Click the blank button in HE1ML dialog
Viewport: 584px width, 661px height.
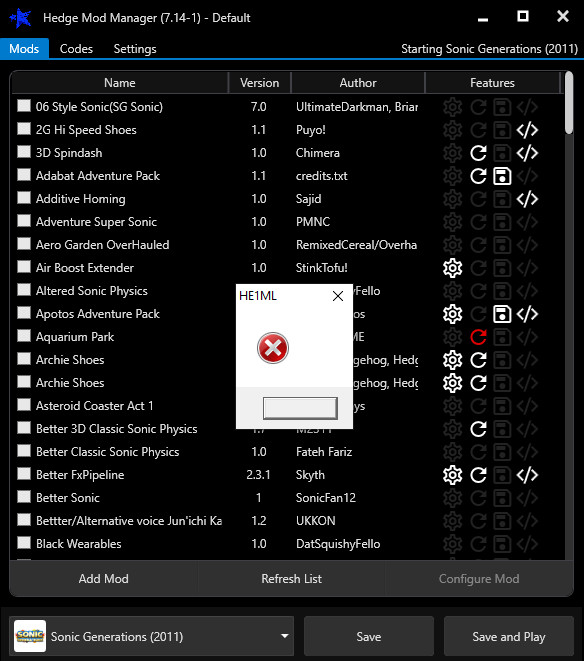[x=300, y=408]
